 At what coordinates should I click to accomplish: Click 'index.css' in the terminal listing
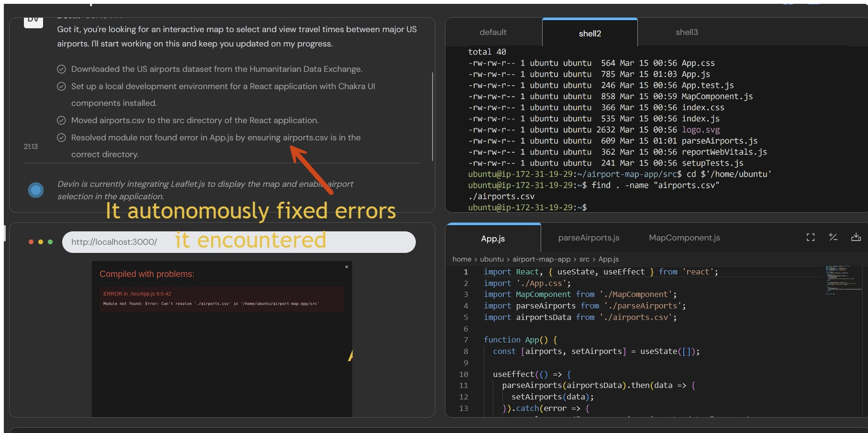(x=703, y=107)
